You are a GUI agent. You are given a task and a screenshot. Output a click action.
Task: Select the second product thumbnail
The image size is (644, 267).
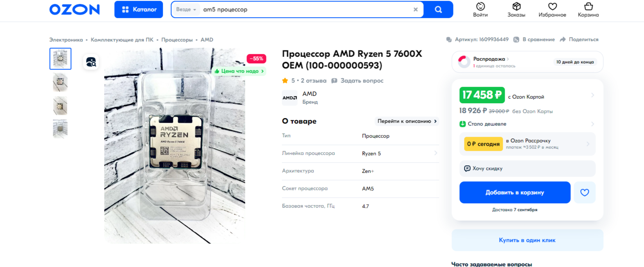pyautogui.click(x=60, y=82)
